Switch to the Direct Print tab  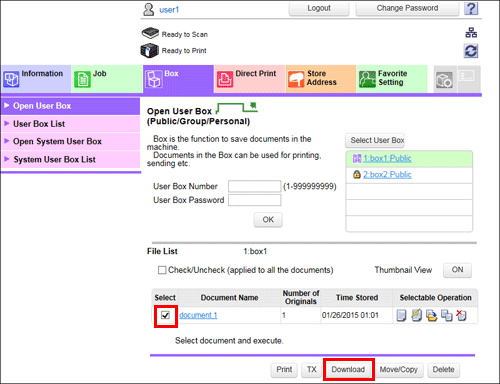pos(250,79)
